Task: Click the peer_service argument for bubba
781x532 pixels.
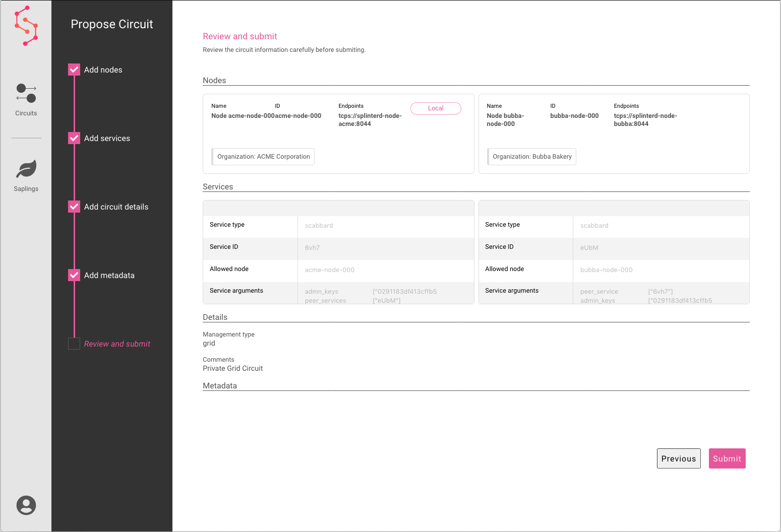Action: (599, 292)
